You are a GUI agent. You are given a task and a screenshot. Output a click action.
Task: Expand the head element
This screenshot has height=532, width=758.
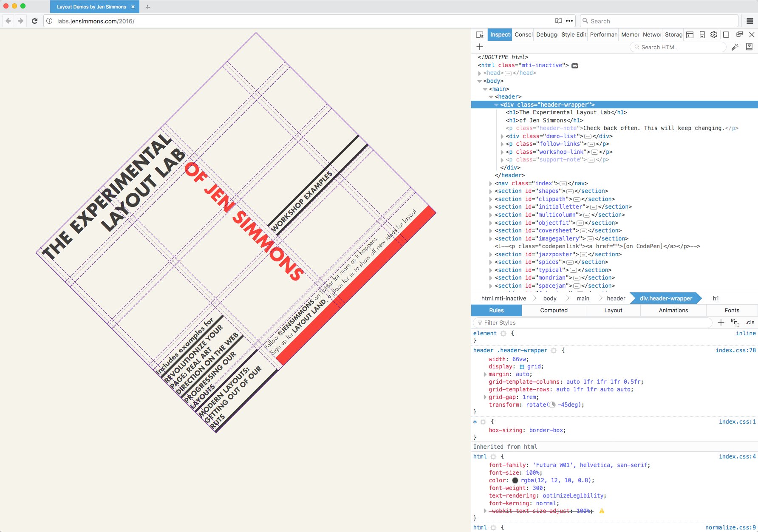tap(479, 73)
